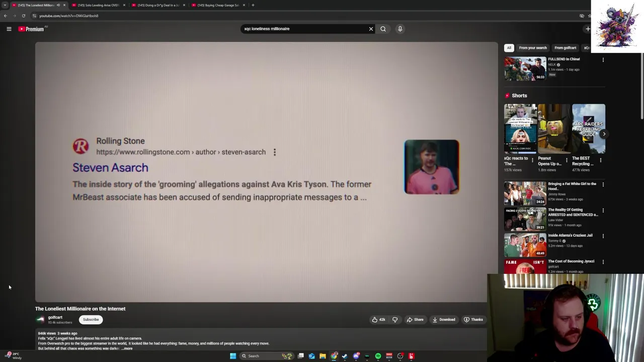Start voice search with microphone icon
The image size is (644, 362).
click(400, 29)
